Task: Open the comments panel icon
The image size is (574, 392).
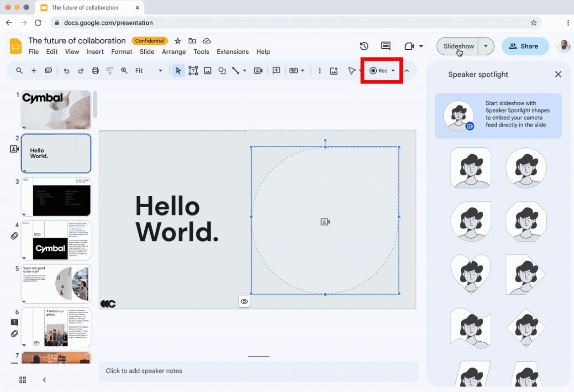Action: click(x=386, y=46)
